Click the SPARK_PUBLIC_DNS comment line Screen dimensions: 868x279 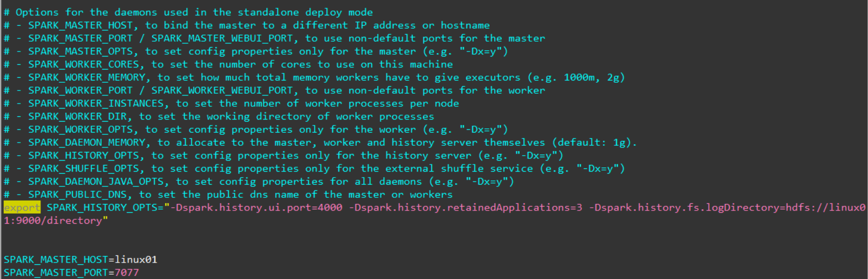pos(228,195)
